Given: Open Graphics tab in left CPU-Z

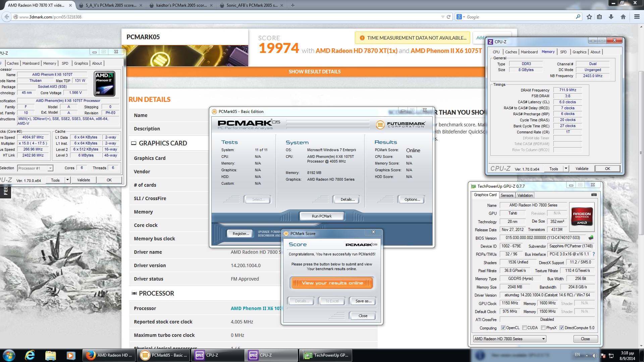Looking at the screenshot, I should (x=81, y=63).
